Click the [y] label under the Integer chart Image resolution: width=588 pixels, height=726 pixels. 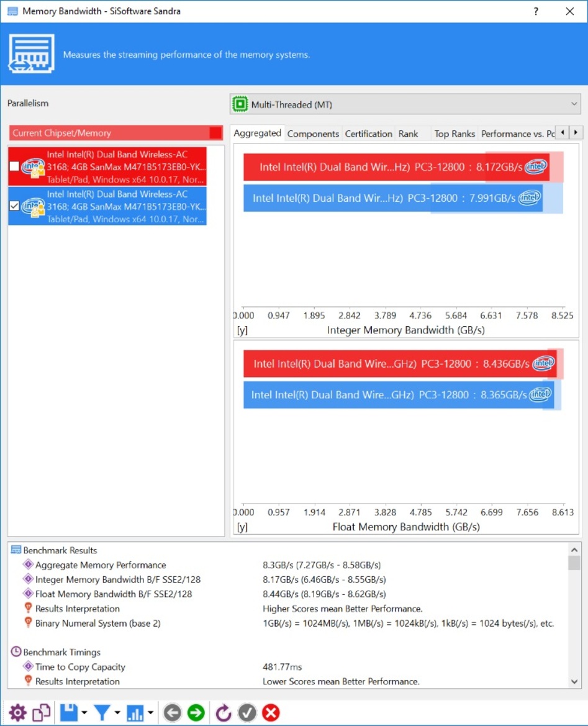click(242, 330)
